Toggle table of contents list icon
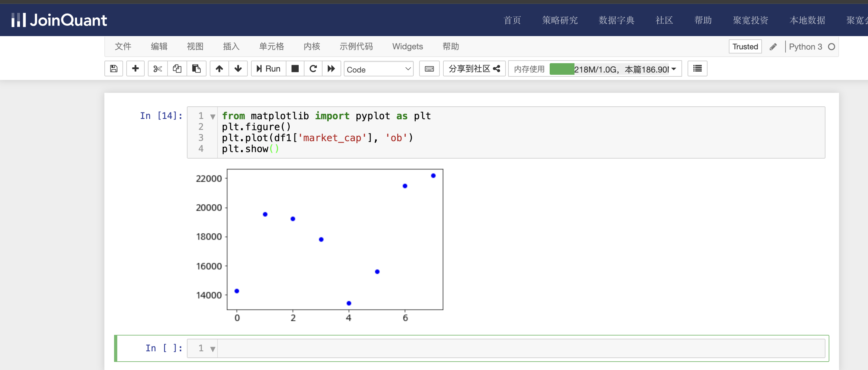 pyautogui.click(x=697, y=69)
